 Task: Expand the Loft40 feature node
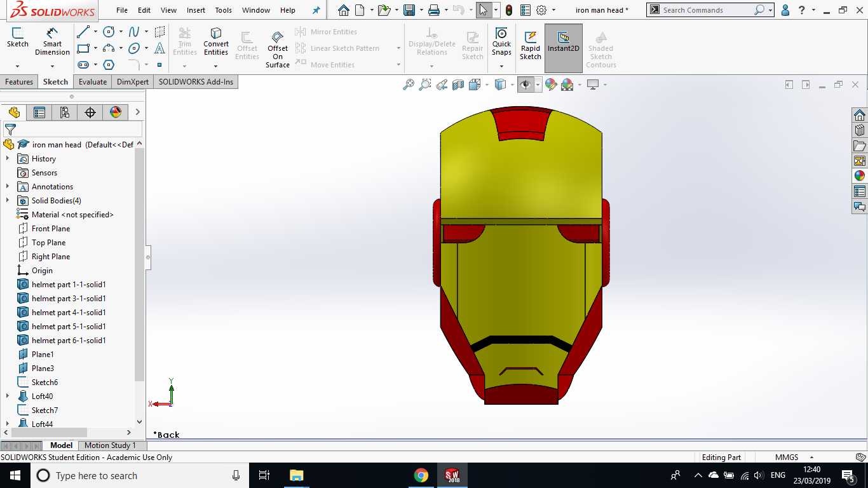point(8,396)
